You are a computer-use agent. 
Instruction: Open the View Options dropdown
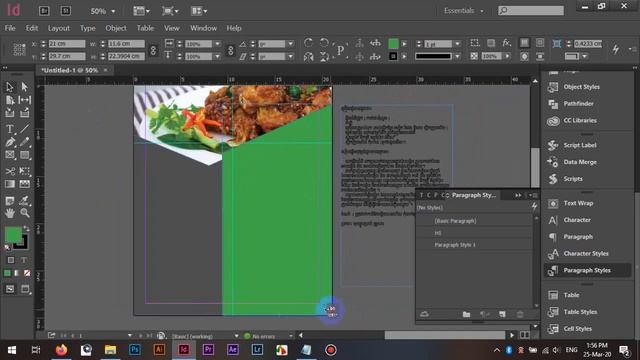(x=141, y=11)
